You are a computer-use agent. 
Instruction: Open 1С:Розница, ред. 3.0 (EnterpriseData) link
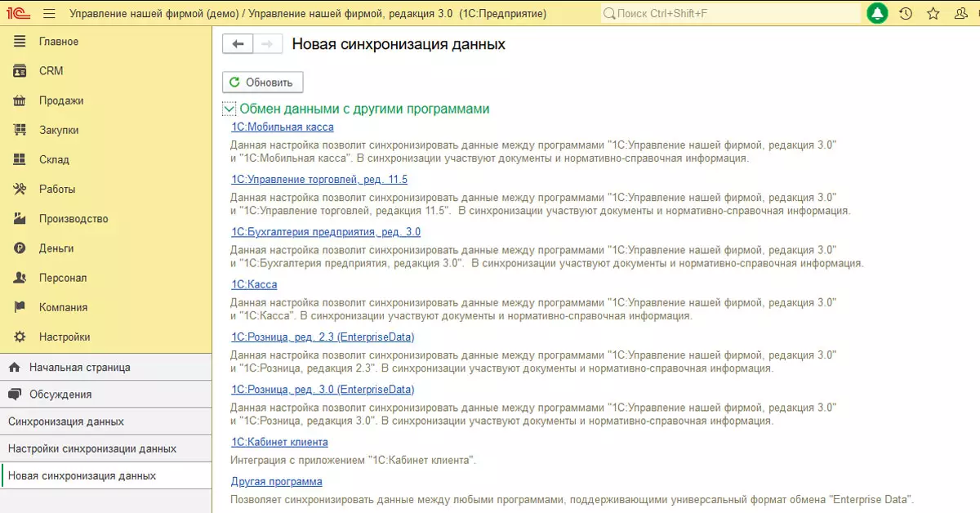pos(323,390)
